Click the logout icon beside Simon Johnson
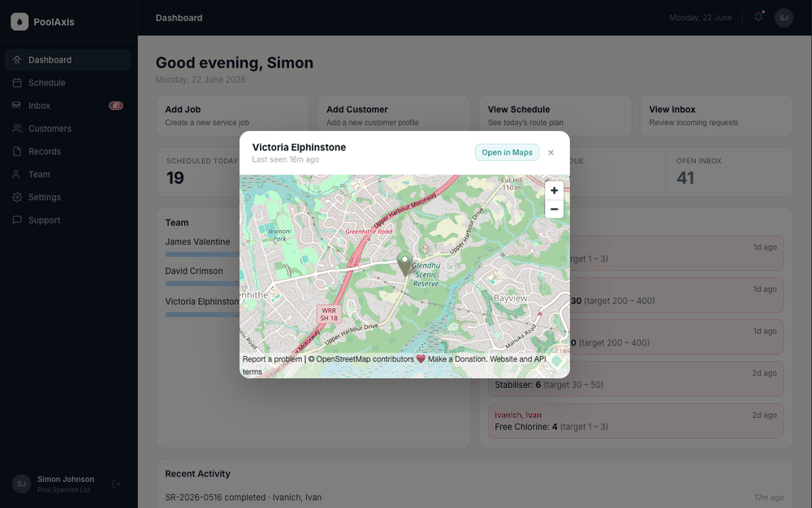Viewport: 812px width, 508px height. pyautogui.click(x=116, y=484)
